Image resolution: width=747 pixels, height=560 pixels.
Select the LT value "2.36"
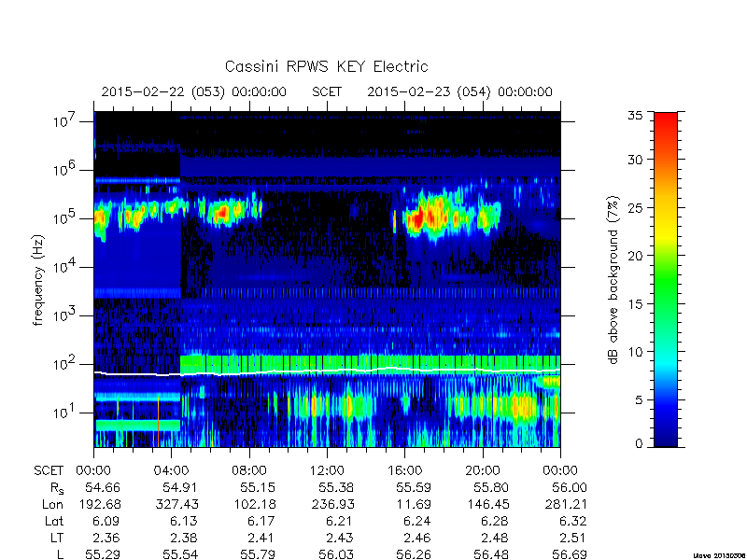106,538
